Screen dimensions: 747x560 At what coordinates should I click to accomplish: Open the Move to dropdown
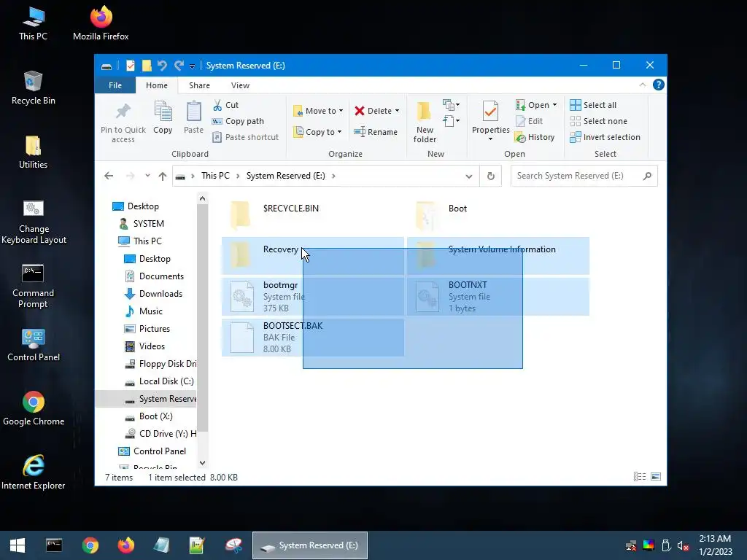click(x=318, y=111)
